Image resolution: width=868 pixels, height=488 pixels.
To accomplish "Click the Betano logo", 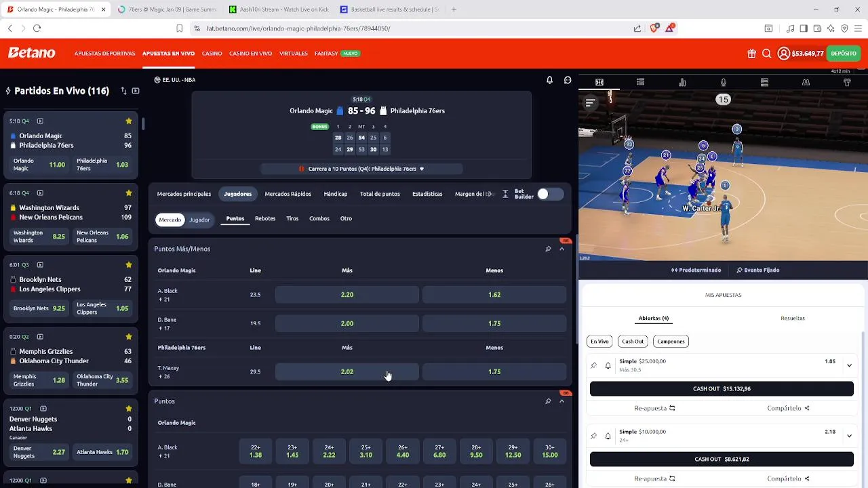I will (x=32, y=53).
